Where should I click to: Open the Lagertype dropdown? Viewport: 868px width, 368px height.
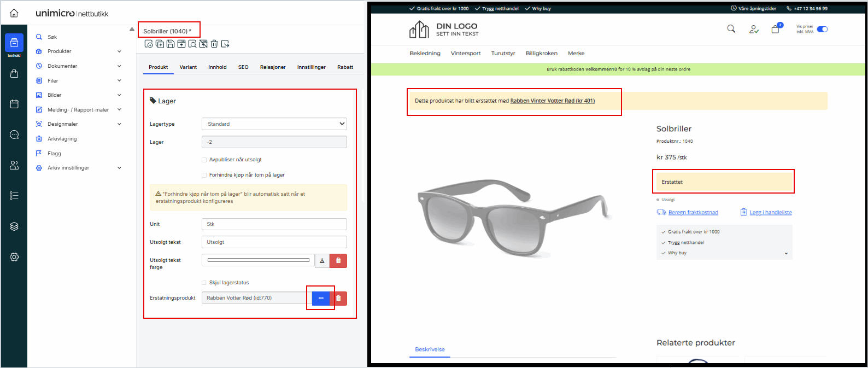coord(274,124)
